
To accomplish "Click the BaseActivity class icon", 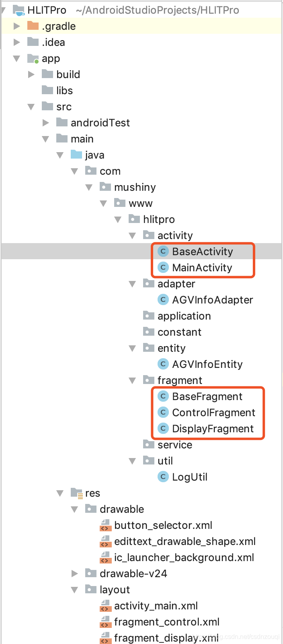I will point(163,251).
